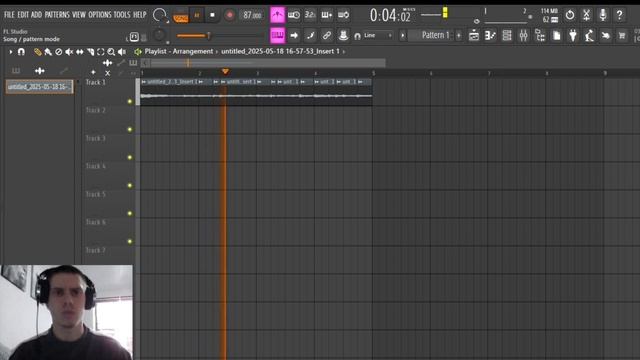Click the undo history icon
Viewport: 640px width, 360px height.
pyautogui.click(x=570, y=15)
